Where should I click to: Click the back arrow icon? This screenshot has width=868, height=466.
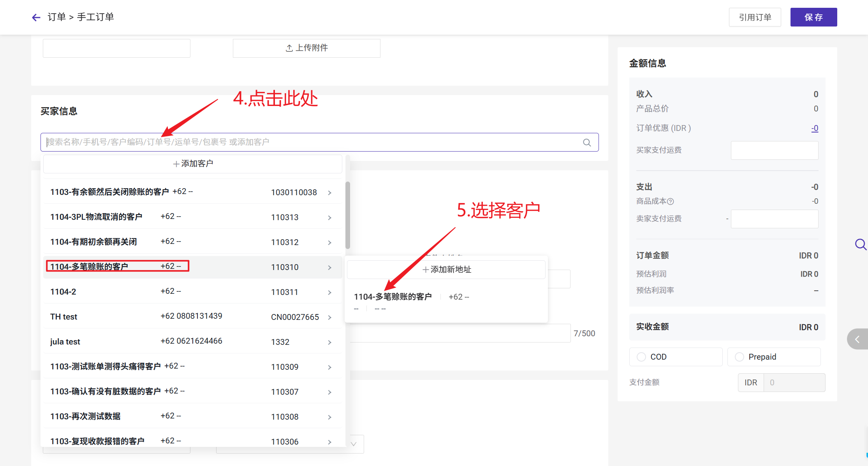click(36, 17)
